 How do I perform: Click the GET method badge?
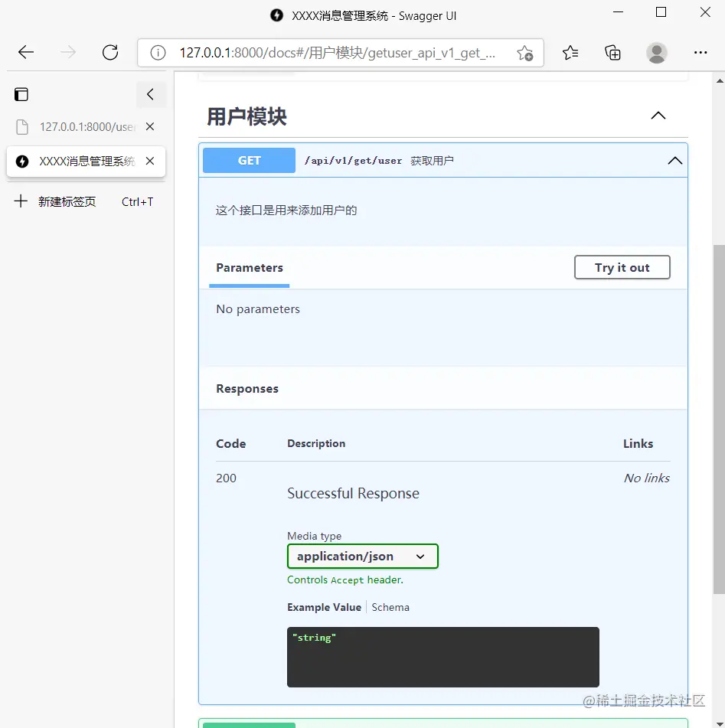point(249,160)
